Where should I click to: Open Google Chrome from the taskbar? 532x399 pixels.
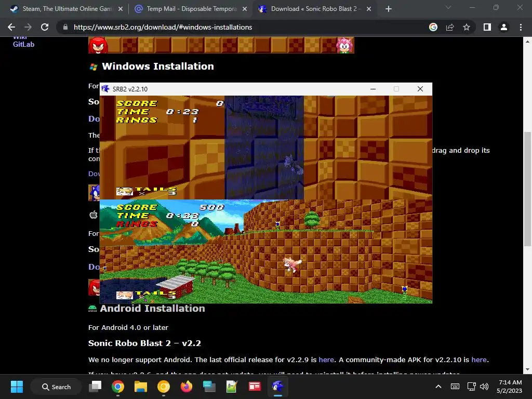click(118, 387)
